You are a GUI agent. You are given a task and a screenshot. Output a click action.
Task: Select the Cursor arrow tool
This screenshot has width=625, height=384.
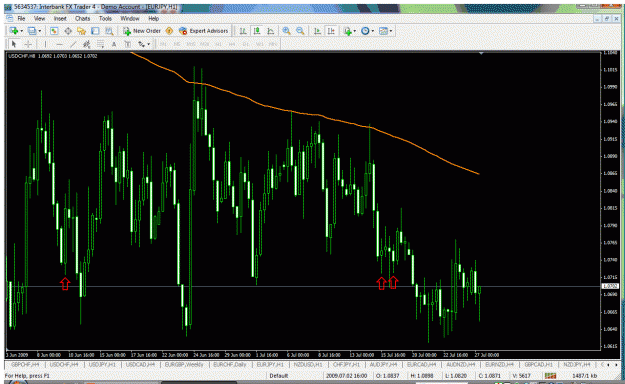coord(14,44)
